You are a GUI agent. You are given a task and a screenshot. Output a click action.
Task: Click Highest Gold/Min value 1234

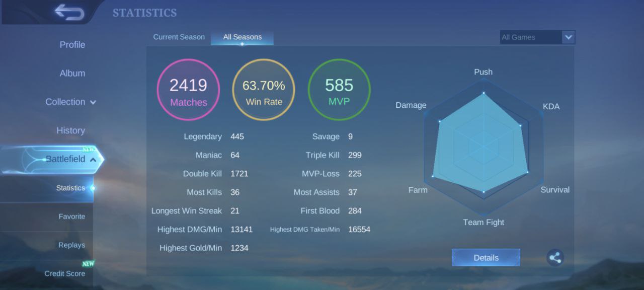tap(239, 248)
